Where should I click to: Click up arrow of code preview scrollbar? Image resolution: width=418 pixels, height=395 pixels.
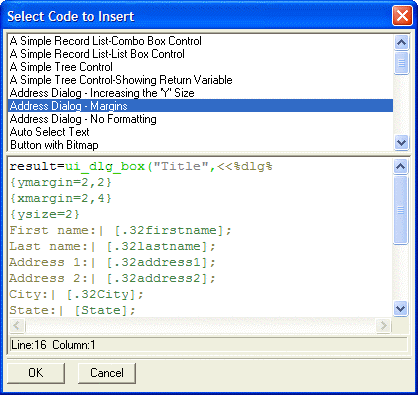(400, 166)
